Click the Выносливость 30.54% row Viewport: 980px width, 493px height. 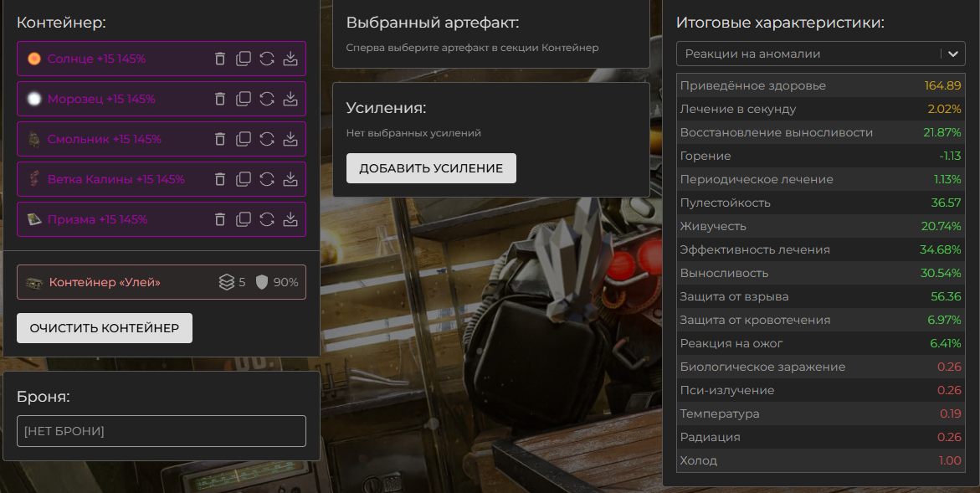point(821,273)
